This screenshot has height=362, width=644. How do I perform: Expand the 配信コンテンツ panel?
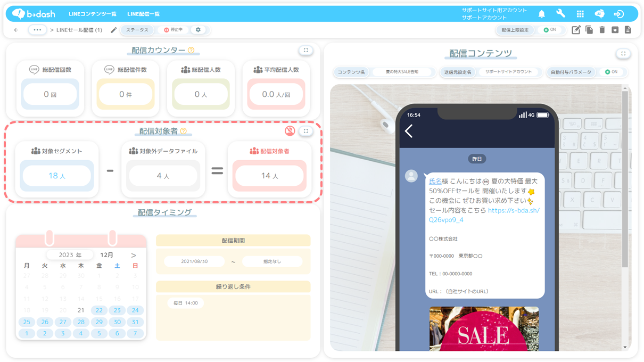(623, 54)
